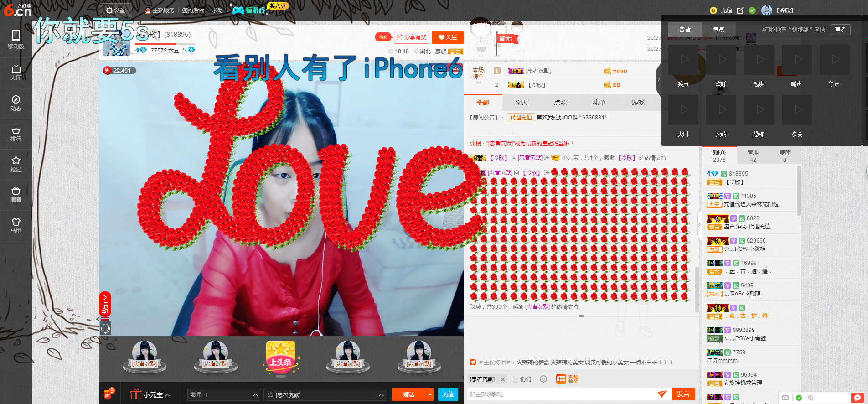This screenshot has height=404, width=868.
Task: Open 签约后台 contract backend link
Action: 193,10
